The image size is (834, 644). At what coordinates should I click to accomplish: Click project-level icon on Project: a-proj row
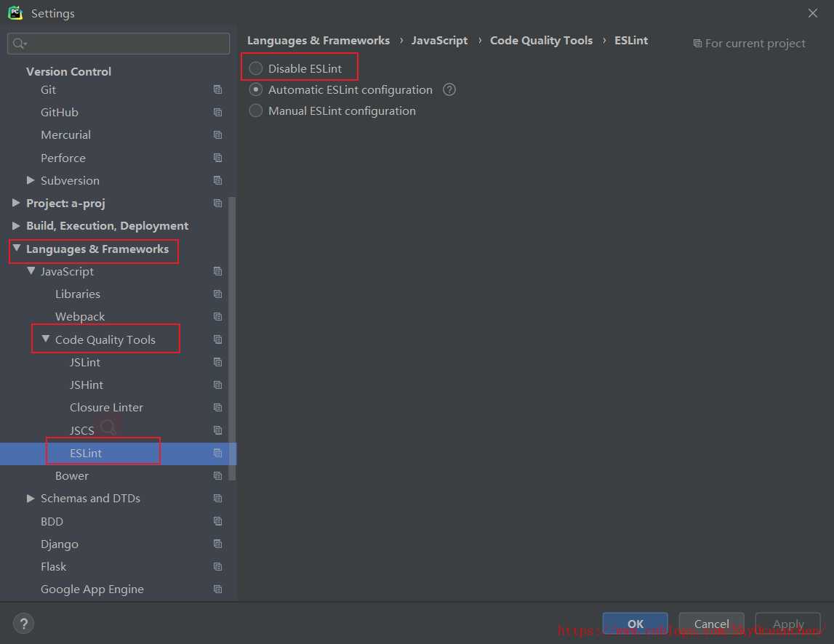217,203
